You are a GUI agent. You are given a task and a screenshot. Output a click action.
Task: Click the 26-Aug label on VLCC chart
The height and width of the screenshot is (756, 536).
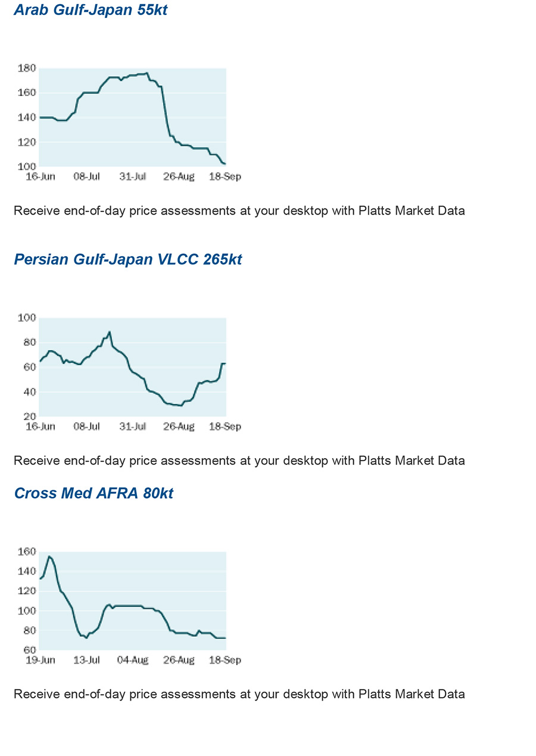(x=179, y=427)
